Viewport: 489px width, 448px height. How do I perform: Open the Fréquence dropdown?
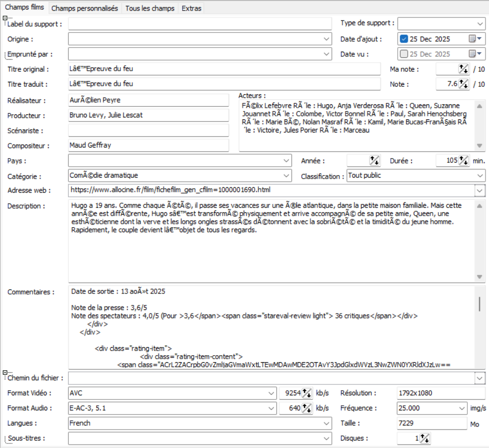[x=462, y=408]
